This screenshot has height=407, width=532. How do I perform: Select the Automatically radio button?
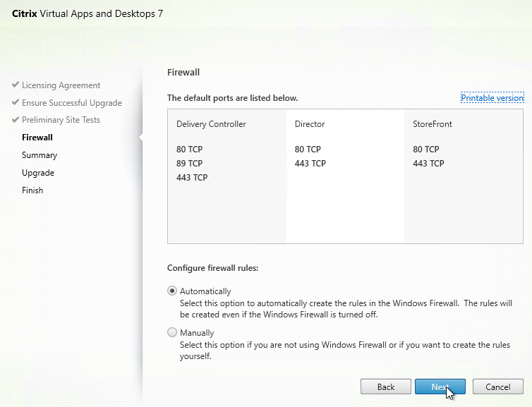[172, 291]
